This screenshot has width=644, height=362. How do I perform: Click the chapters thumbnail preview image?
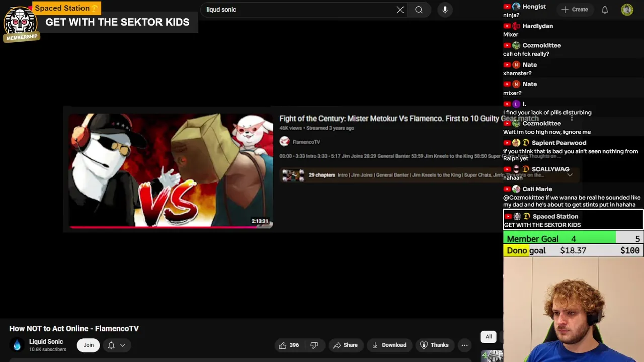(293, 175)
